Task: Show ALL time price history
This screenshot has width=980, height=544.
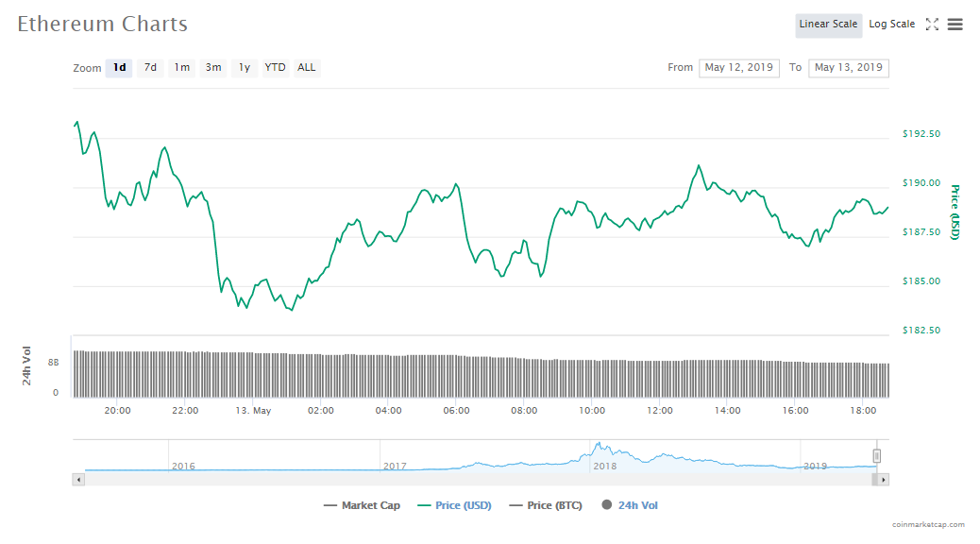Action: (x=307, y=68)
